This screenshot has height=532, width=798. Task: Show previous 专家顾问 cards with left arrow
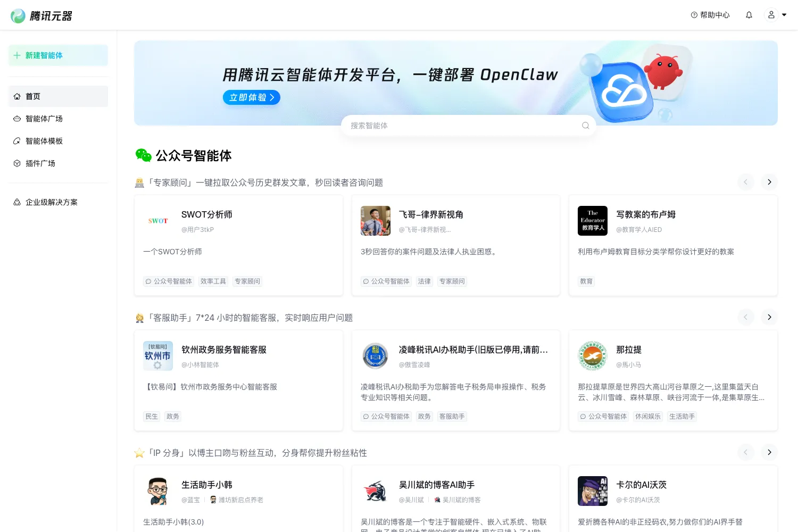pyautogui.click(x=745, y=182)
